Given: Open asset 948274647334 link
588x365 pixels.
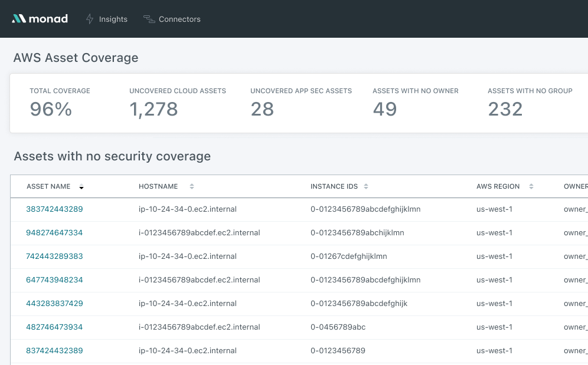Looking at the screenshot, I should (x=54, y=233).
